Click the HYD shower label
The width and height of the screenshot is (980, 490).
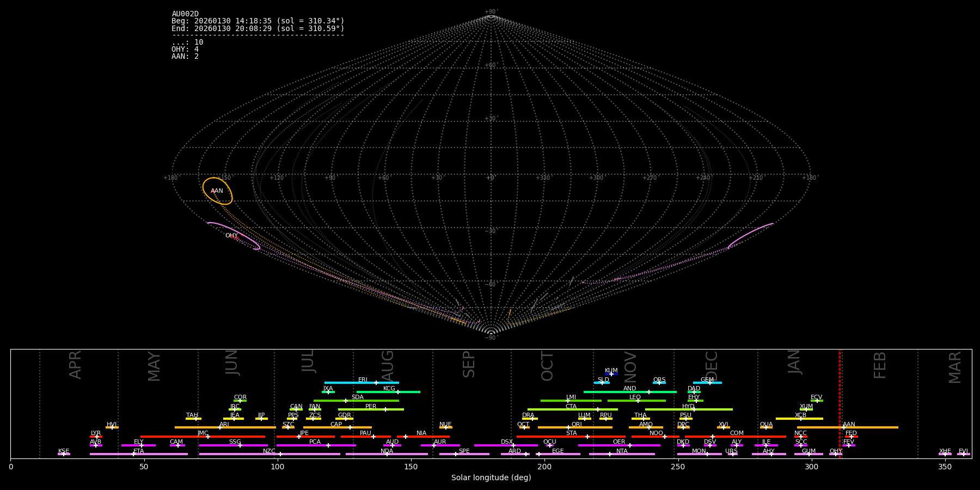coord(689,407)
